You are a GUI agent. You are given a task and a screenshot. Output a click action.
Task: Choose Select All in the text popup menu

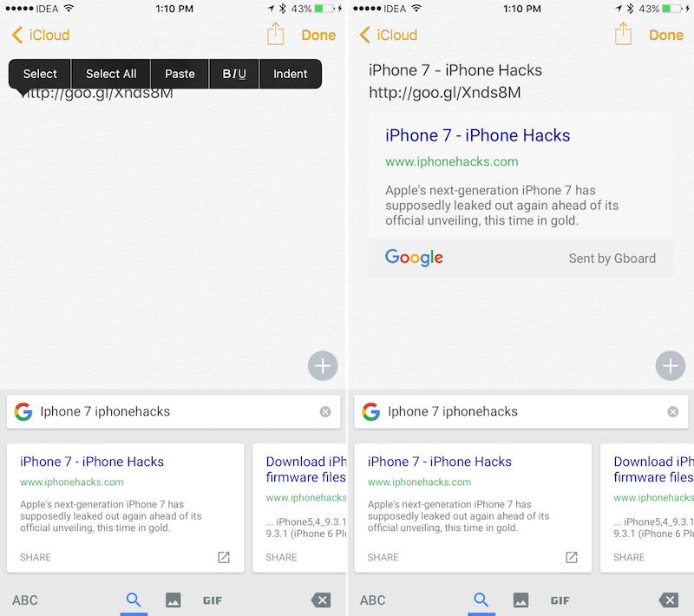click(x=111, y=74)
